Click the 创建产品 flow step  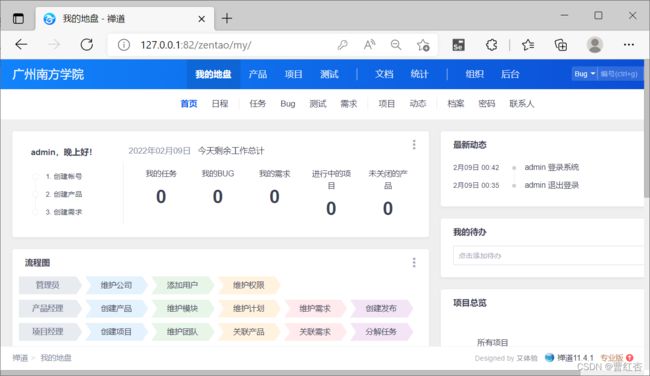tap(116, 308)
